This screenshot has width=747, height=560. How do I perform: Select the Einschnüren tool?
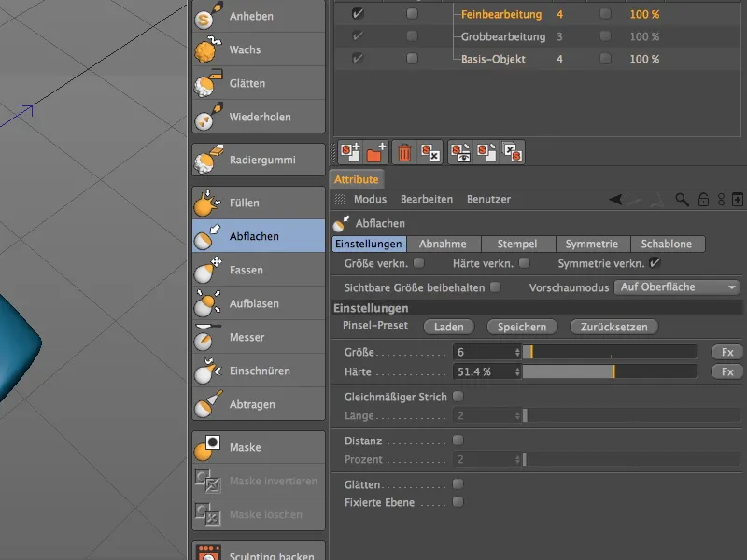point(259,371)
